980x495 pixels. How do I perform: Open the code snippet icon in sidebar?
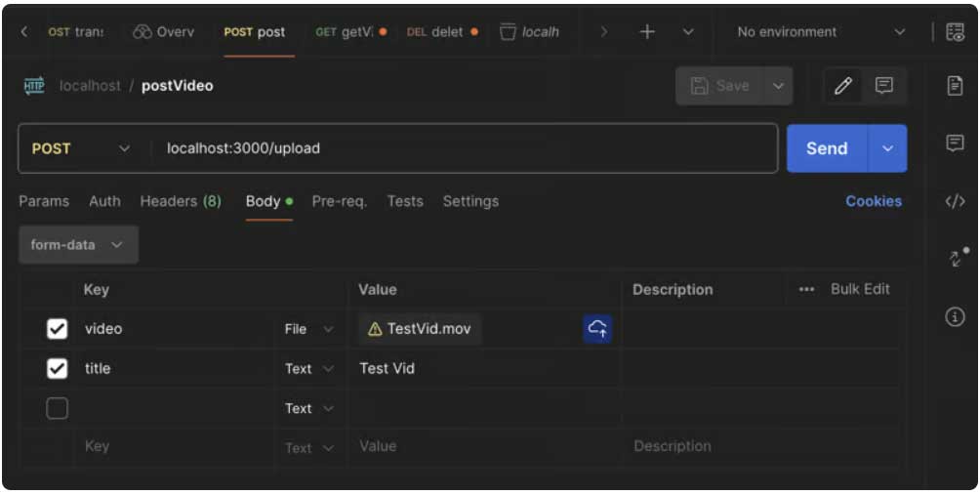[956, 201]
